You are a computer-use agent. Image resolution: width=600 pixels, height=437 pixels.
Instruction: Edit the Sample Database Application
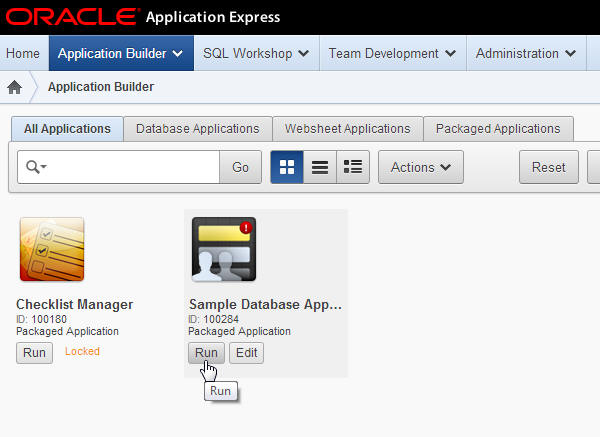click(246, 352)
